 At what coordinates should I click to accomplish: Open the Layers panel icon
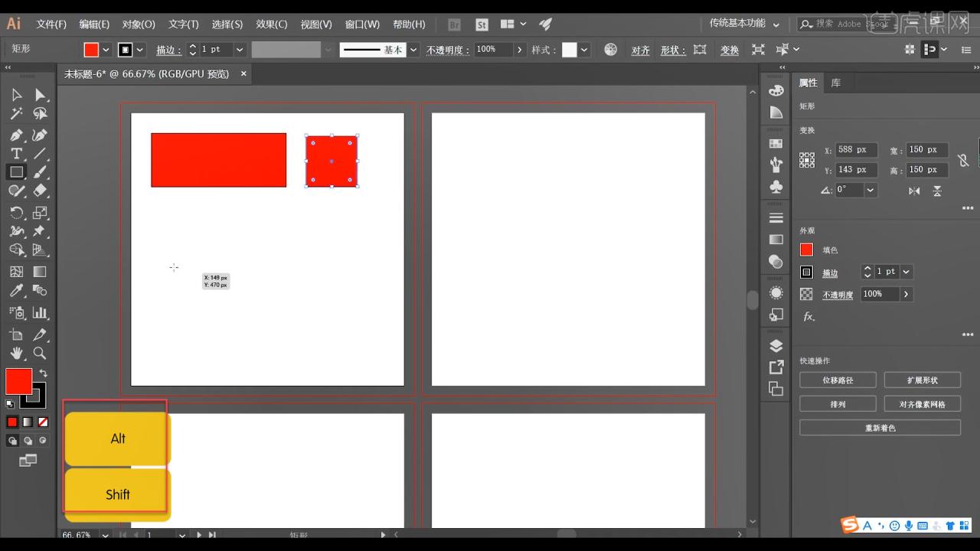[776, 345]
